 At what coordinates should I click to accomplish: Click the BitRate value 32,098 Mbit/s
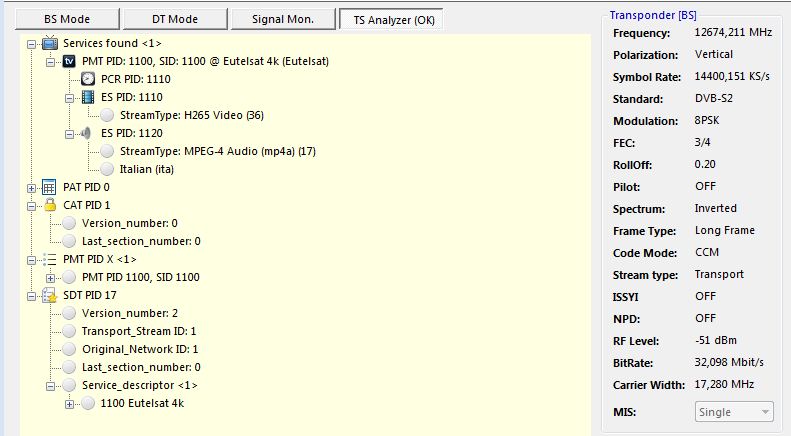click(x=729, y=362)
